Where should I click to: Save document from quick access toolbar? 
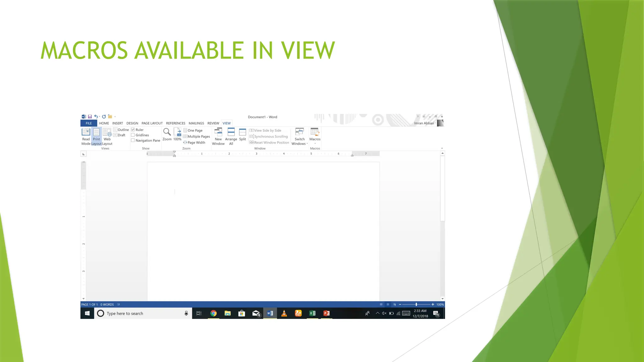pyautogui.click(x=90, y=117)
